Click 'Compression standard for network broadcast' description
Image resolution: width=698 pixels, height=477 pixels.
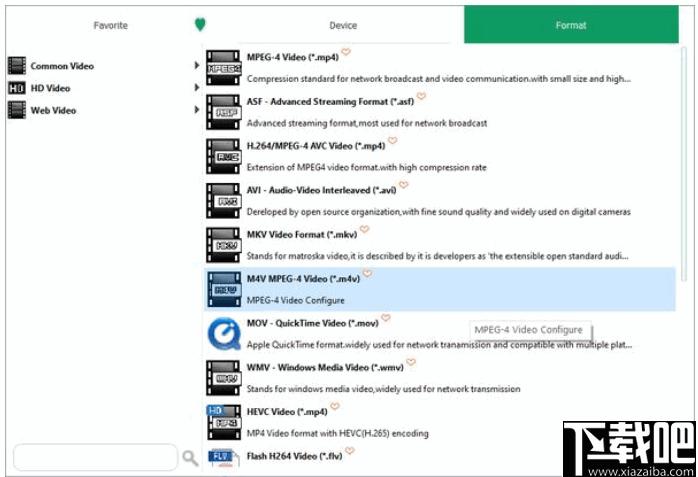coord(439,79)
